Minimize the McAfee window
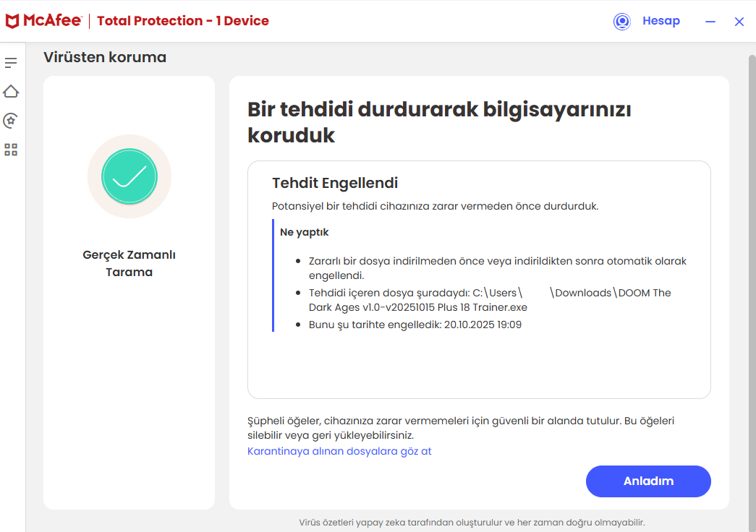 tap(710, 22)
